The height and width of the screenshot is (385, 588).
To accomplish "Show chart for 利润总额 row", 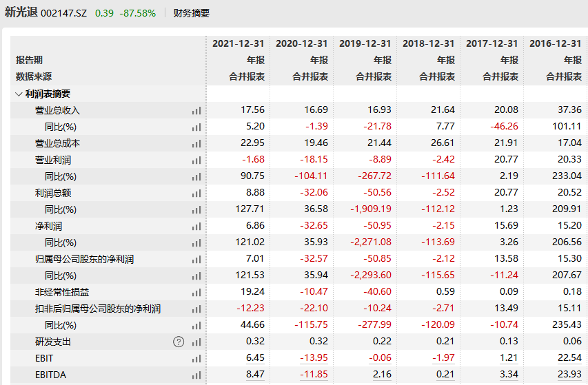I will coord(196,193).
